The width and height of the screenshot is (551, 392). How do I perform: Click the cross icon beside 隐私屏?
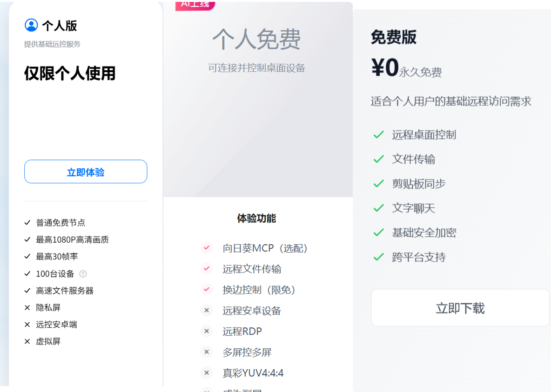click(x=27, y=308)
